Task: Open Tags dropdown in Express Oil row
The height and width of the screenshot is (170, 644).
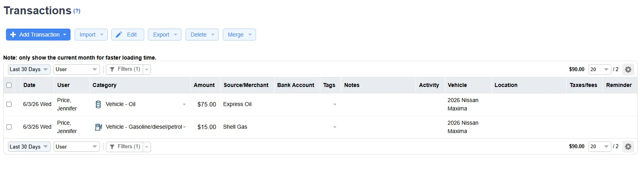Action: tap(335, 104)
